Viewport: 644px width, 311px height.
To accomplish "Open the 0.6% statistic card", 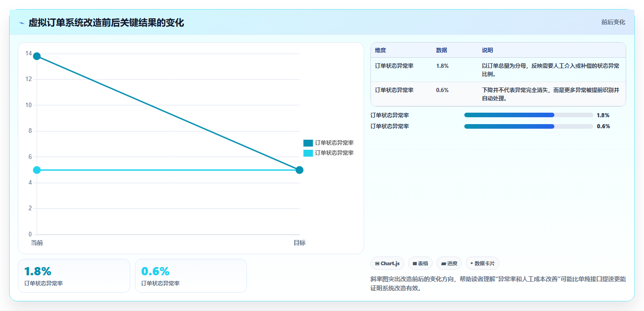I will 191,276.
